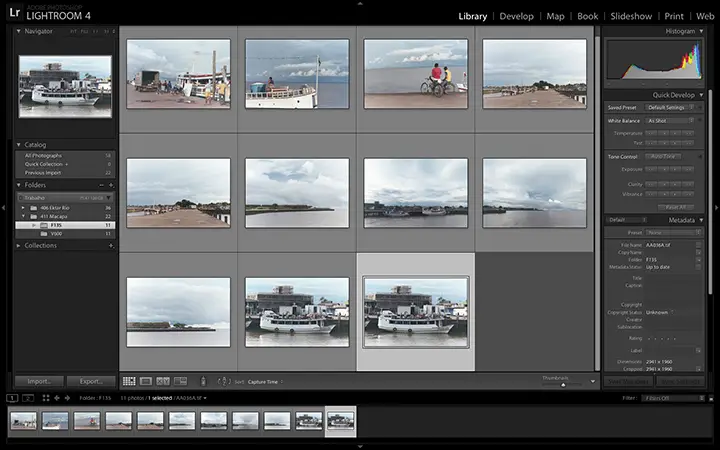The image size is (720, 450).
Task: Remove folder with Folders minus icon
Action: [101, 185]
